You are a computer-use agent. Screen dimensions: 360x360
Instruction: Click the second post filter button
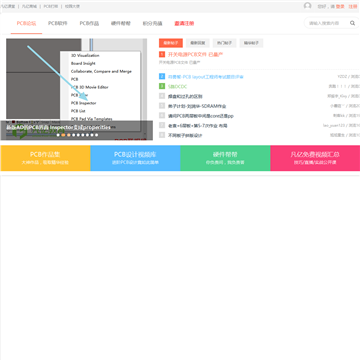coord(198,43)
